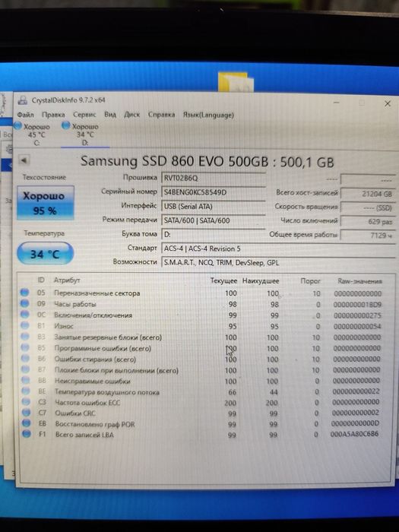Click status icon of Плохие блоки при выполнении row
This screenshot has height=532, width=399.
[x=25, y=369]
